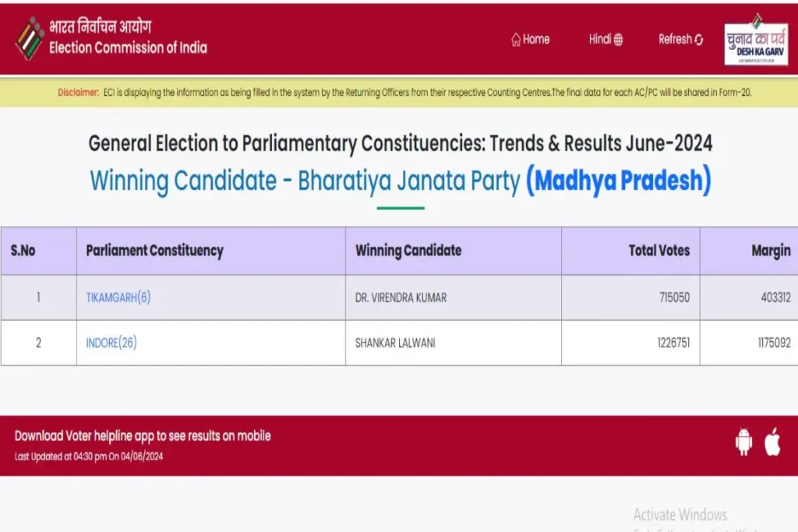This screenshot has width=798, height=532.
Task: Go to the Home page
Action: coord(530,39)
